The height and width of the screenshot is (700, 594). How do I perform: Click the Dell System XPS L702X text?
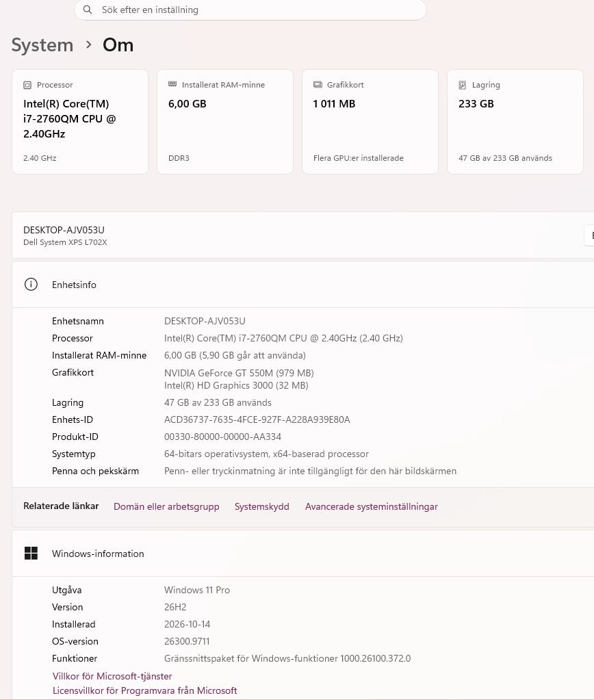click(65, 242)
